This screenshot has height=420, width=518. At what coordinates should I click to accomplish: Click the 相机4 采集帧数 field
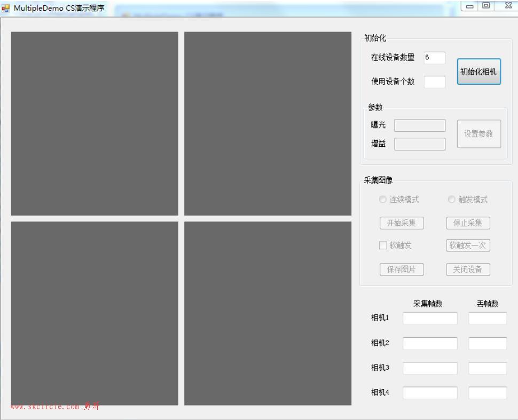pyautogui.click(x=430, y=393)
